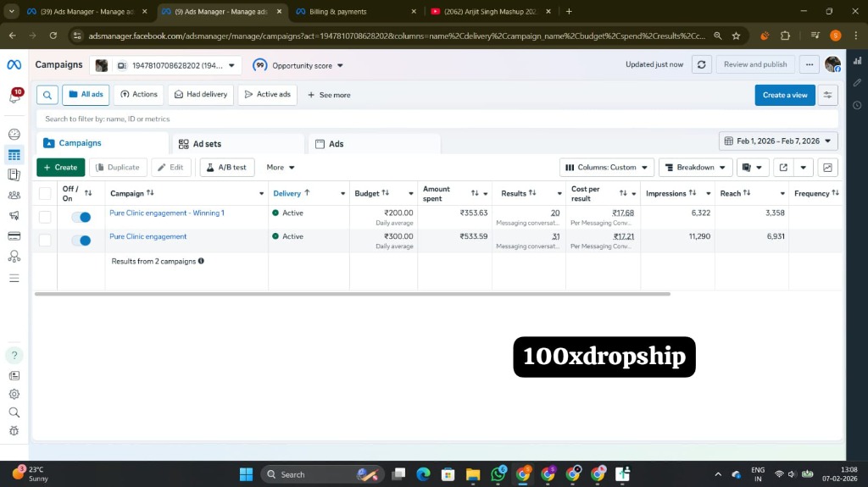Open Columns: Custom dropdown

[x=607, y=168]
